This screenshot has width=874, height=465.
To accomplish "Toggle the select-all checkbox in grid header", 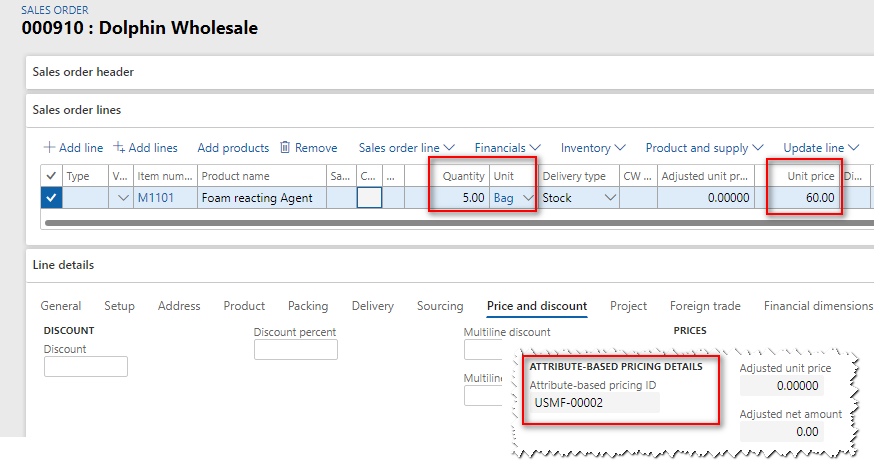I will point(51,176).
